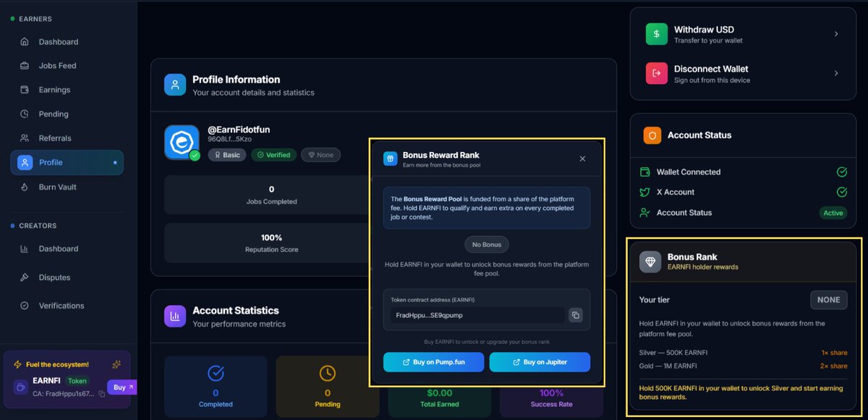The image size is (868, 420).
Task: Click the NONE tier badge in Bonus Rank
Action: [x=828, y=299]
